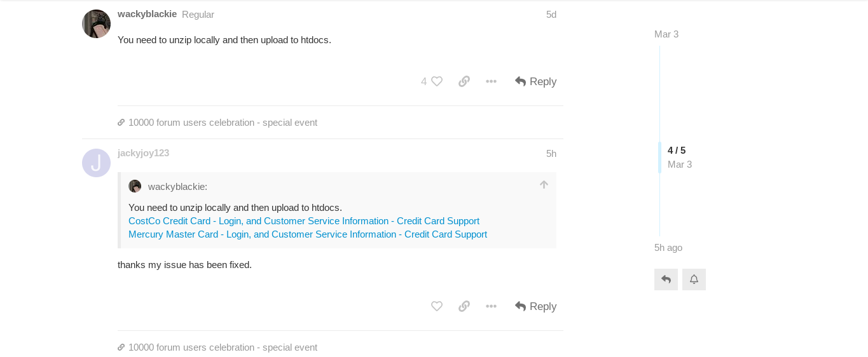Viewport: 868px width, 357px height.
Task: Jump to last post 5h ago
Action: click(x=668, y=248)
